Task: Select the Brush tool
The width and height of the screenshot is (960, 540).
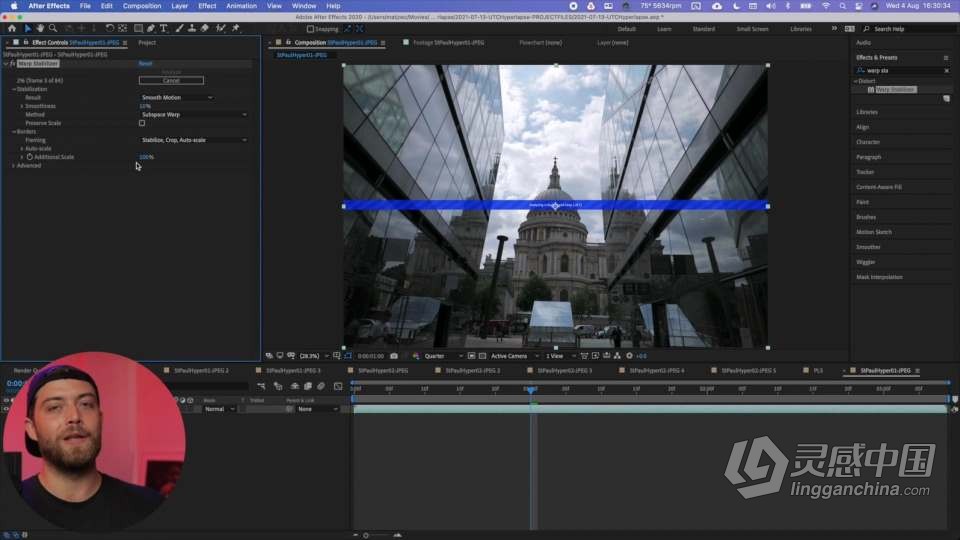Action: [x=179, y=28]
